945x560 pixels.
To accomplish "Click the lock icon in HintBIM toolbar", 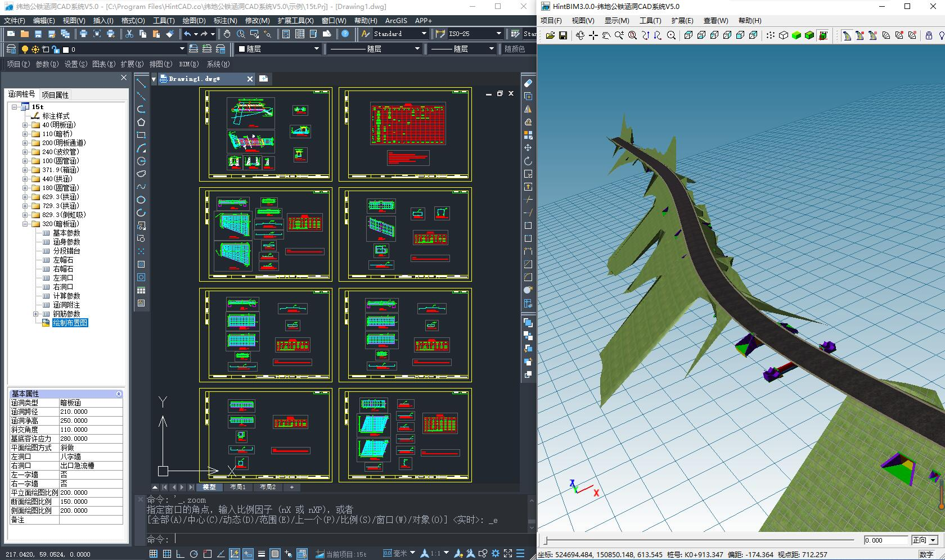I will [929, 35].
